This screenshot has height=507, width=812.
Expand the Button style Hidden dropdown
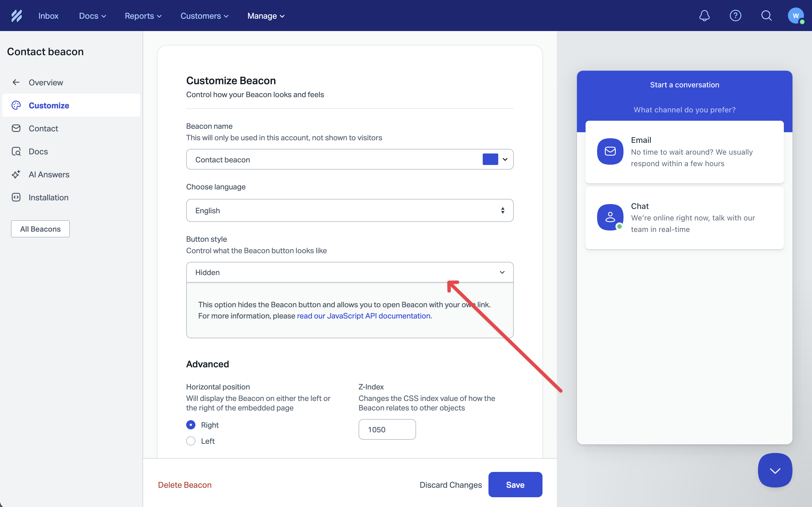(349, 272)
